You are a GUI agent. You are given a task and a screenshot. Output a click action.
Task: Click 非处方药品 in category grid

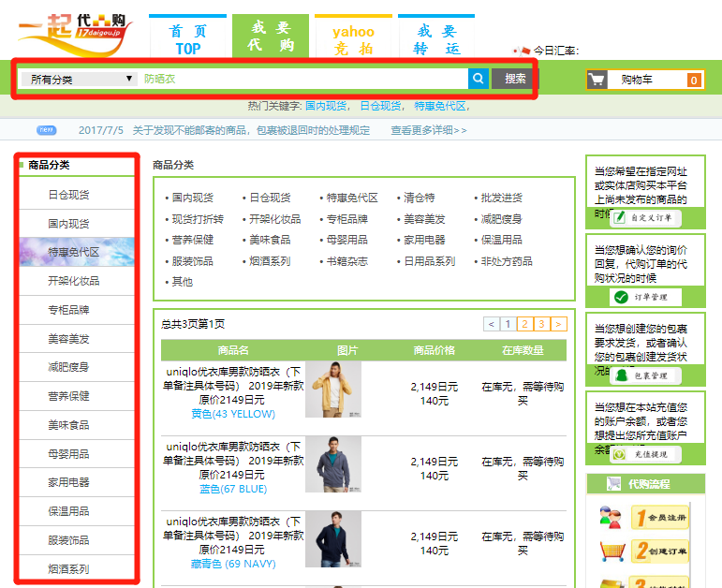(x=507, y=261)
